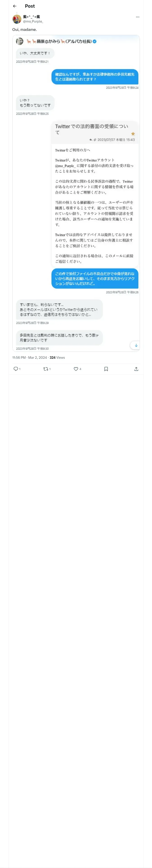
Task: Click the Post header title
Action: point(30,6)
